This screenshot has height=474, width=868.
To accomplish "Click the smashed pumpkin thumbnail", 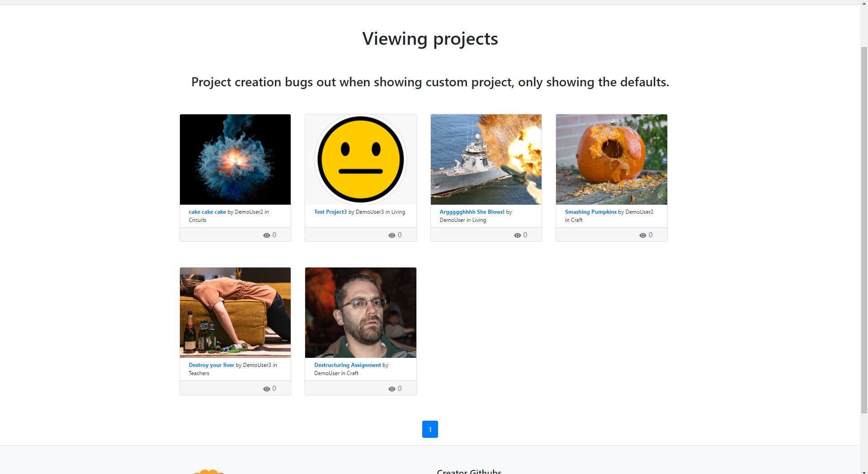I will [611, 160].
